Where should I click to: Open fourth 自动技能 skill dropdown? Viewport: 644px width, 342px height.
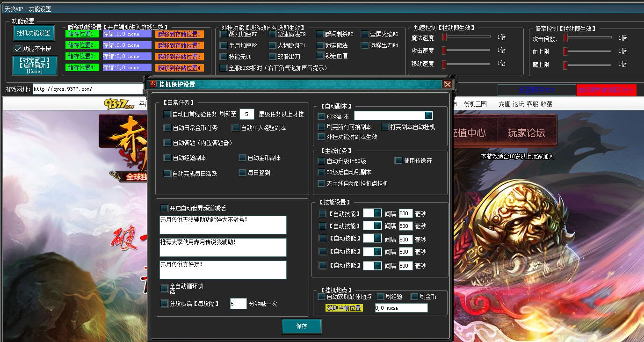377,252
